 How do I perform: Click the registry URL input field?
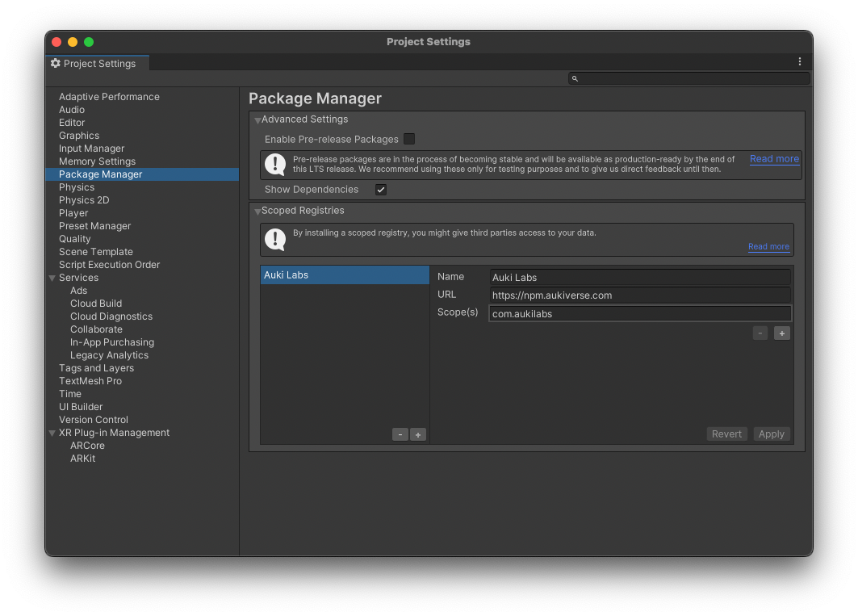pyautogui.click(x=640, y=295)
